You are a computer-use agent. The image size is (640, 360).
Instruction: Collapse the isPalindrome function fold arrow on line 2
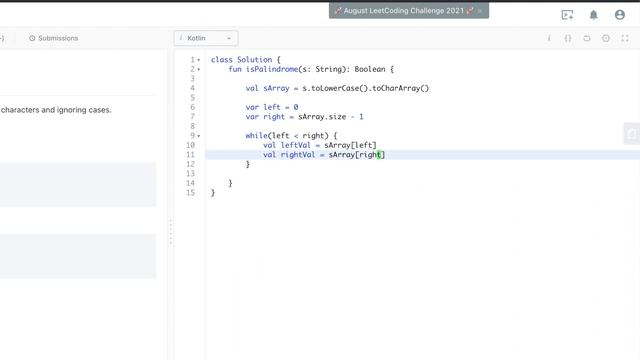[x=199, y=69]
